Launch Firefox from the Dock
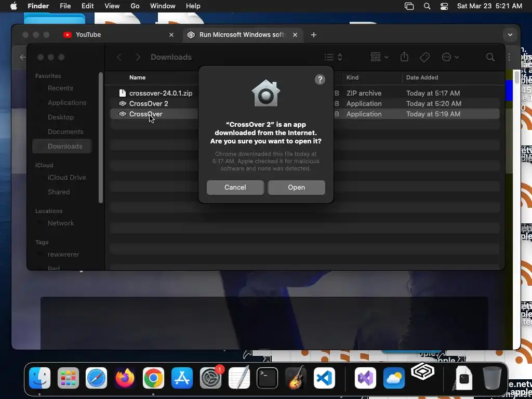 click(125, 378)
